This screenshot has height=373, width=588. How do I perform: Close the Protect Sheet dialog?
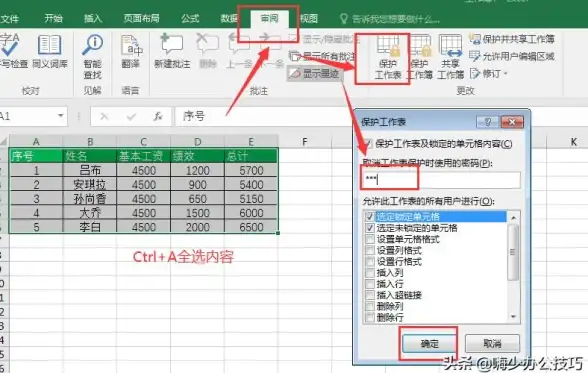coord(512,122)
